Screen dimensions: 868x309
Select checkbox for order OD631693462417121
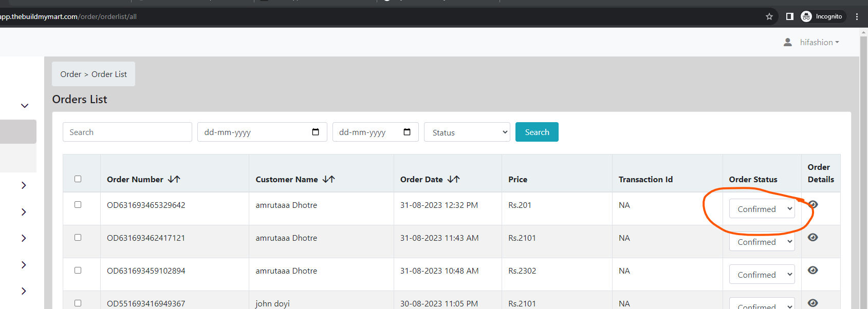[x=78, y=238]
